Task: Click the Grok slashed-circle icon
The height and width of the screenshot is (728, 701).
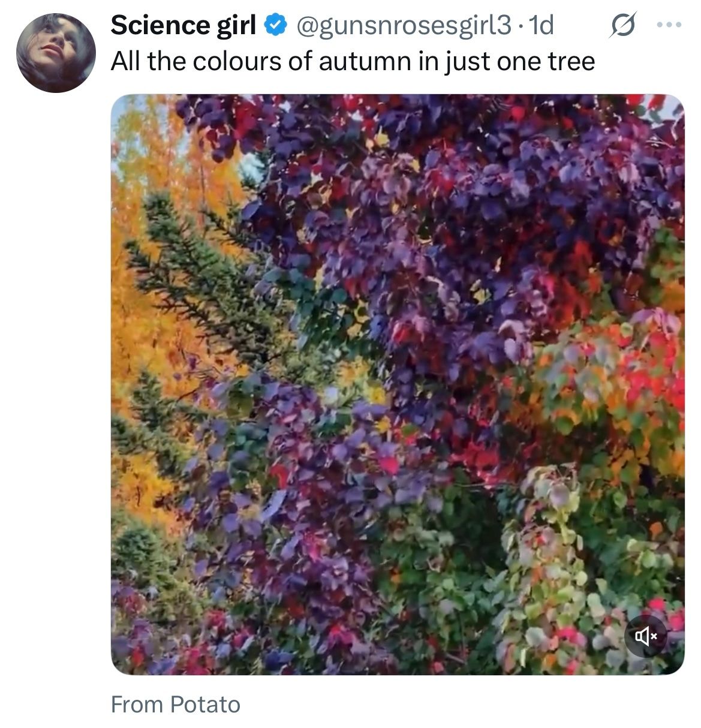Action: tap(622, 27)
